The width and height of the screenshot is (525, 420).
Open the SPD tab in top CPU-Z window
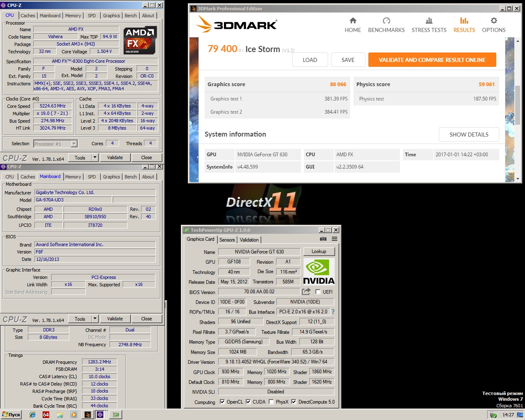point(92,16)
